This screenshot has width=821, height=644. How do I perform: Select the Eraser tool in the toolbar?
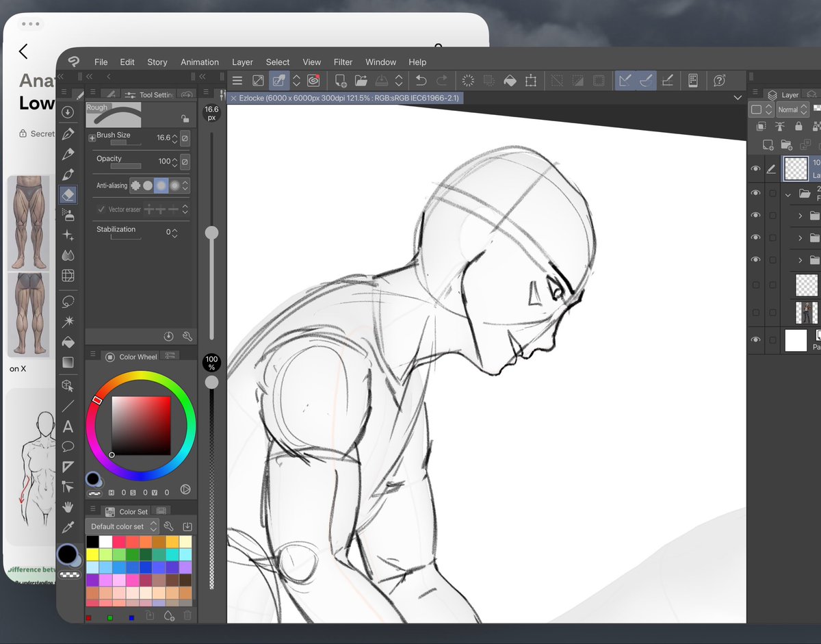pyautogui.click(x=68, y=195)
